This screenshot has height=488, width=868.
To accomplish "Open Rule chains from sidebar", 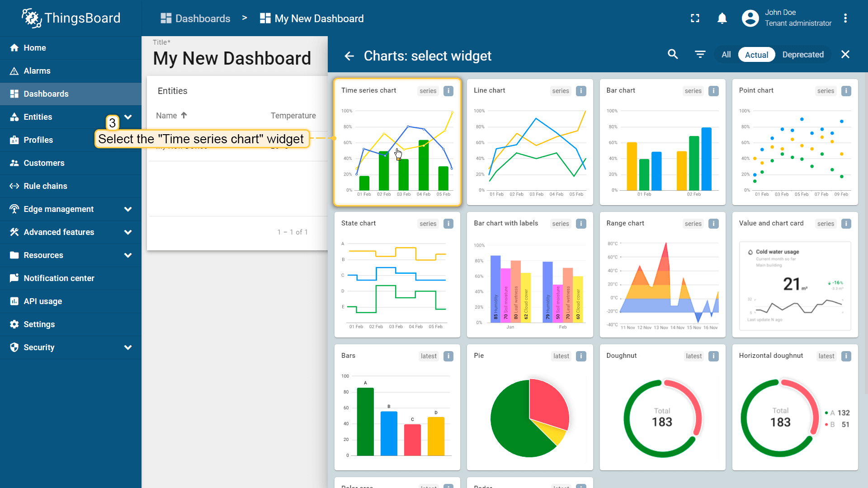I will tap(45, 186).
